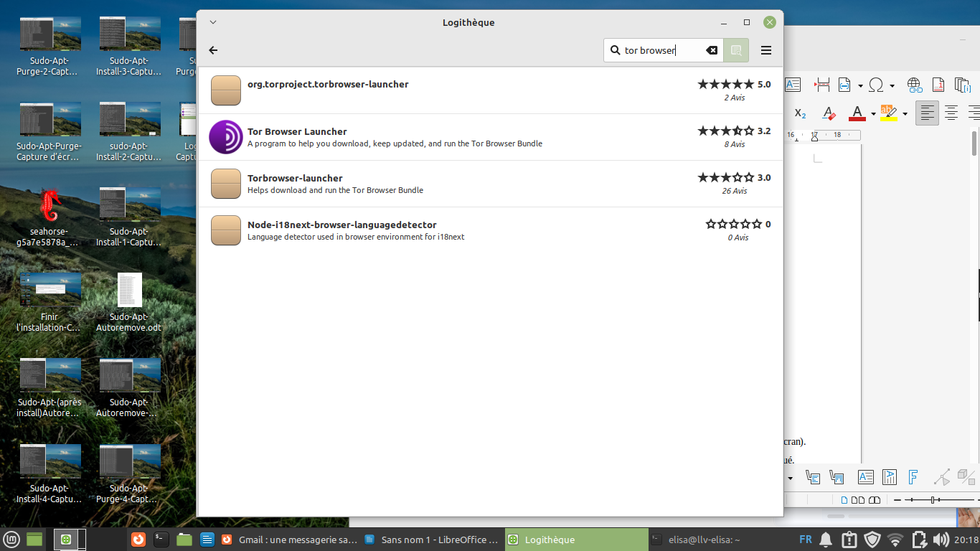Change the FR keyboard layout indicator
The width and height of the screenshot is (980, 551).
[806, 540]
